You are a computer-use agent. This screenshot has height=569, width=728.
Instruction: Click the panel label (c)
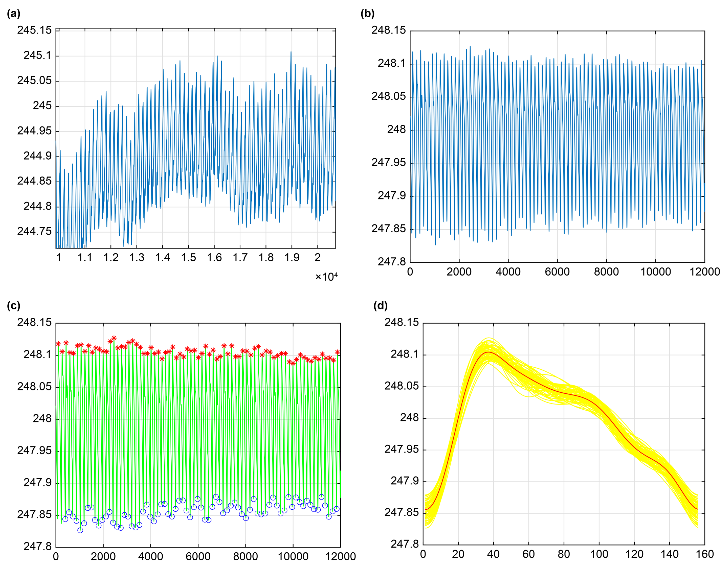pos(14,306)
